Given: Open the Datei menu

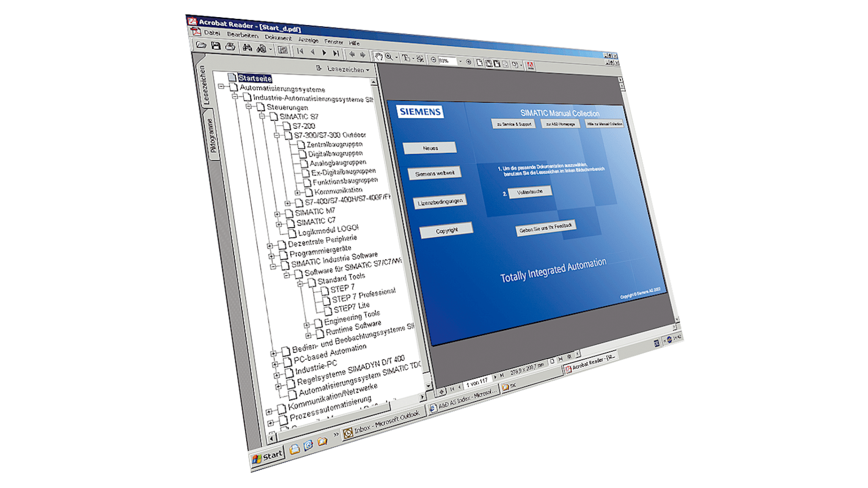Looking at the screenshot, I should point(213,33).
